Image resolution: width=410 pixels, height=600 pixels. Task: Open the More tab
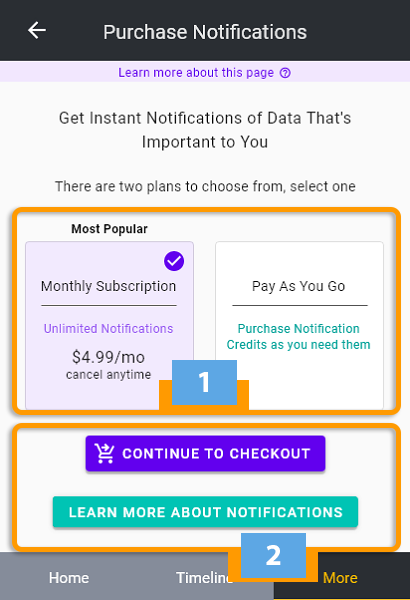(340, 578)
